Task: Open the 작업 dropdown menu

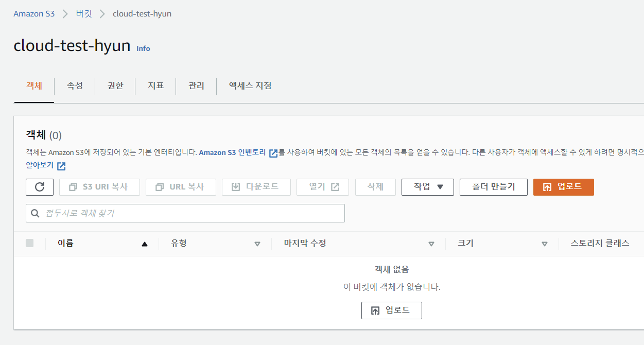Action: tap(428, 187)
